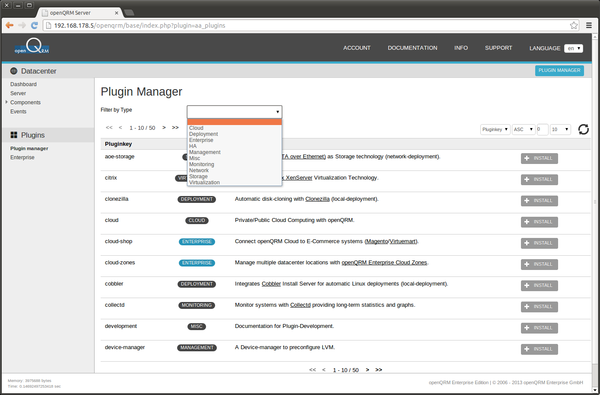Click the offset input field showing 0
Image resolution: width=600 pixels, height=395 pixels.
coord(542,129)
